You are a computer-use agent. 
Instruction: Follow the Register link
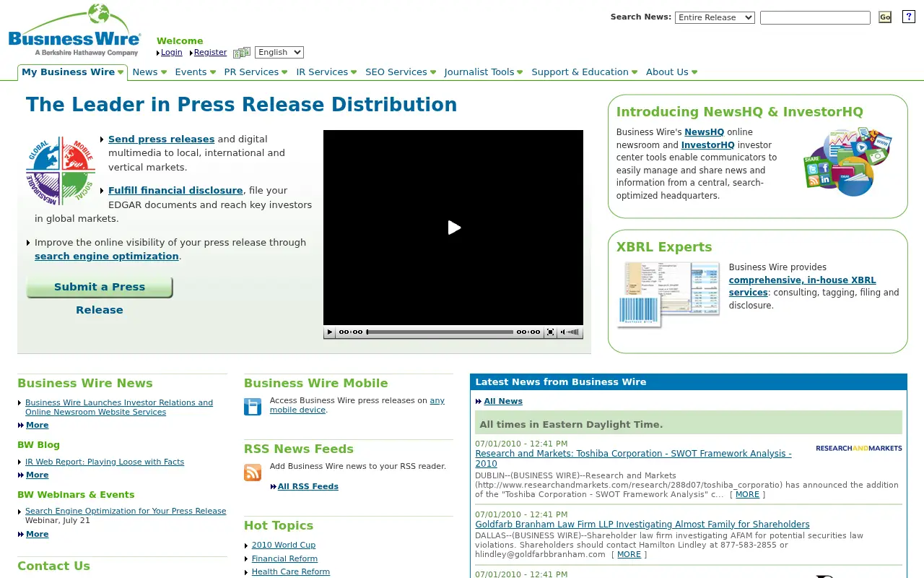(x=210, y=52)
